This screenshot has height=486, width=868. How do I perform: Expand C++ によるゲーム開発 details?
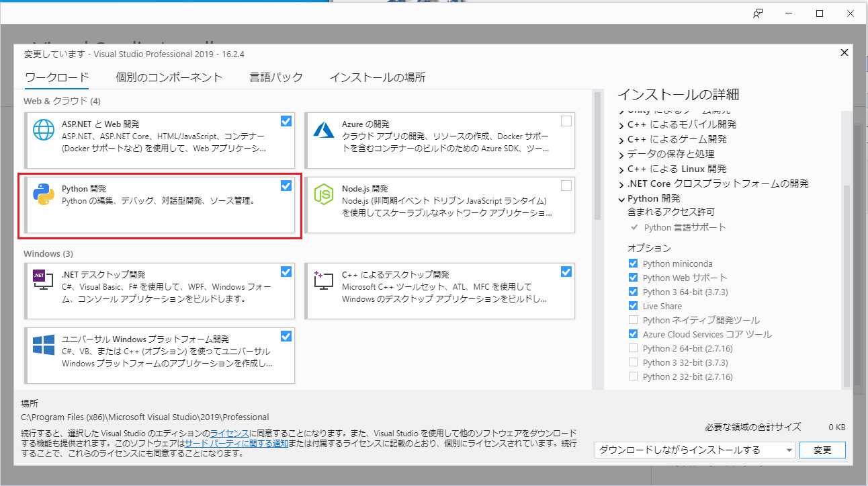click(x=621, y=140)
